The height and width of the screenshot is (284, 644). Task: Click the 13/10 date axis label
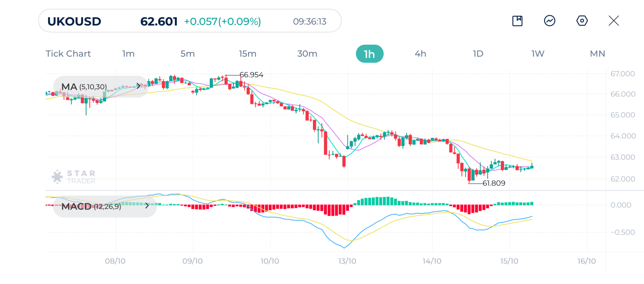(347, 261)
